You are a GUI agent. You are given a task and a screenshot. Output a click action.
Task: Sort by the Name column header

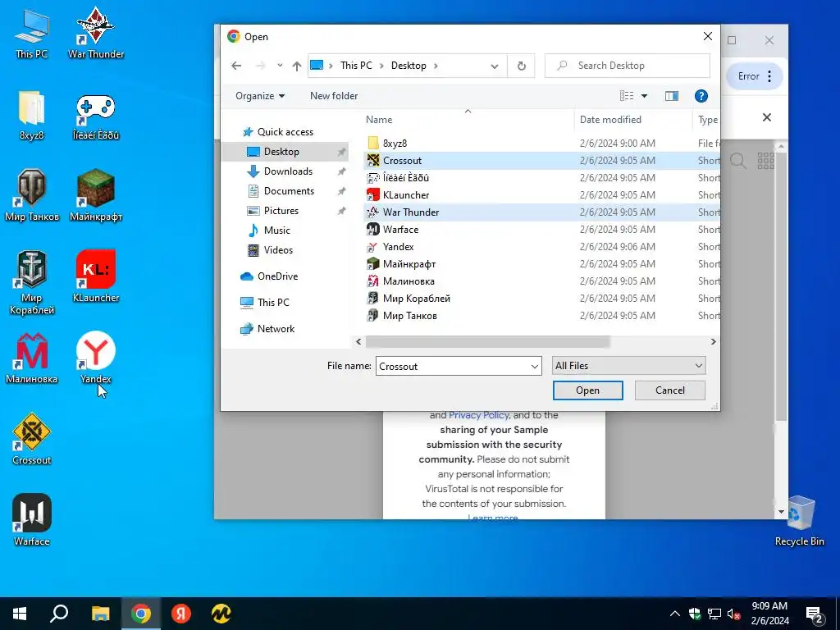coord(468,120)
